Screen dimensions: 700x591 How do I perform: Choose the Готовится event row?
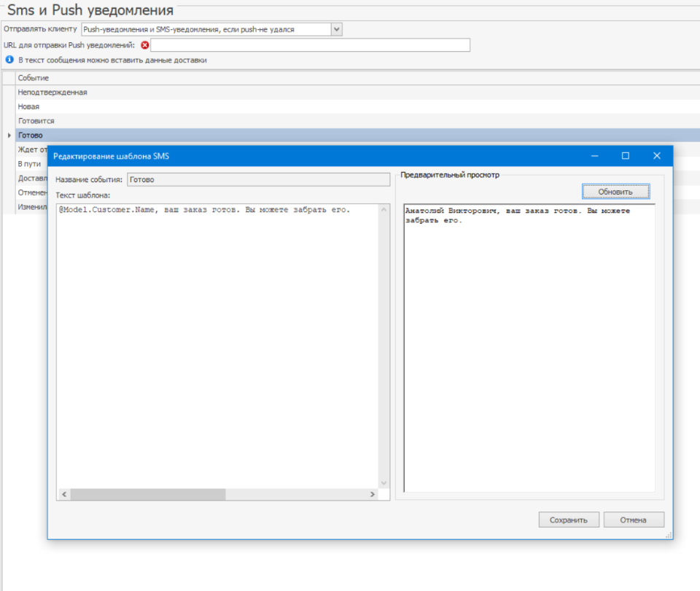(36, 121)
